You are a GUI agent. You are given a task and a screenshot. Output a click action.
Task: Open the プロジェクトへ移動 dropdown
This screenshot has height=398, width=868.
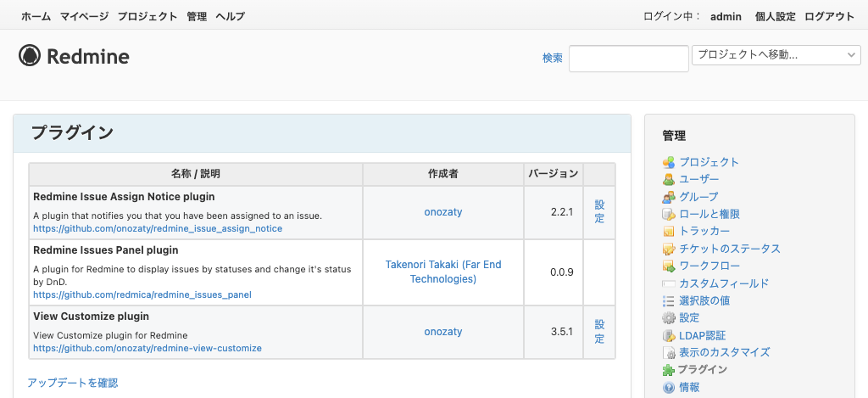click(x=776, y=55)
